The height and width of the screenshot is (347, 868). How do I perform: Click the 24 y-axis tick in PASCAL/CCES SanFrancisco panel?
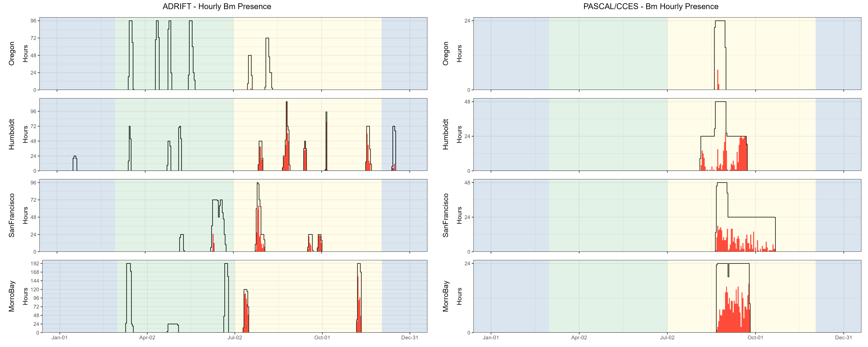click(467, 217)
